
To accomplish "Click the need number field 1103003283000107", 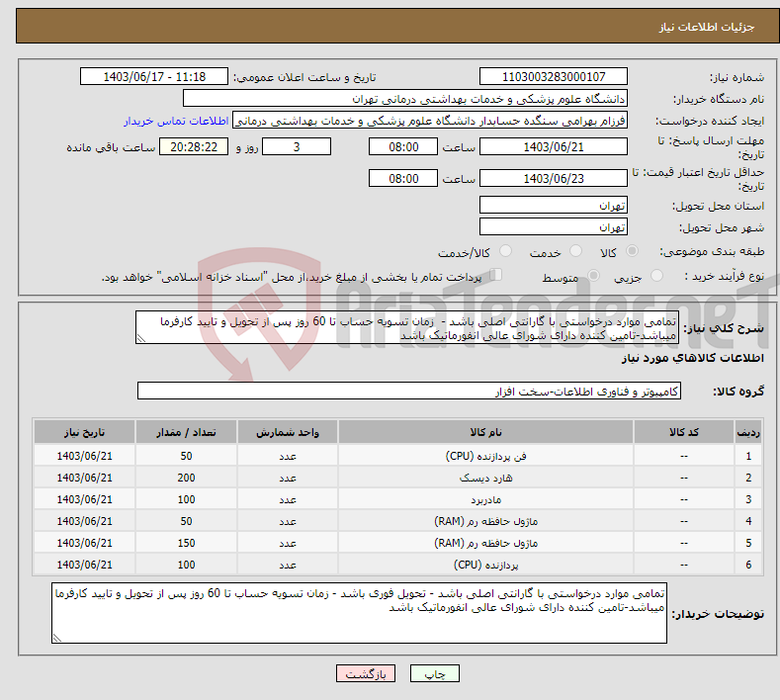I will (554, 76).
